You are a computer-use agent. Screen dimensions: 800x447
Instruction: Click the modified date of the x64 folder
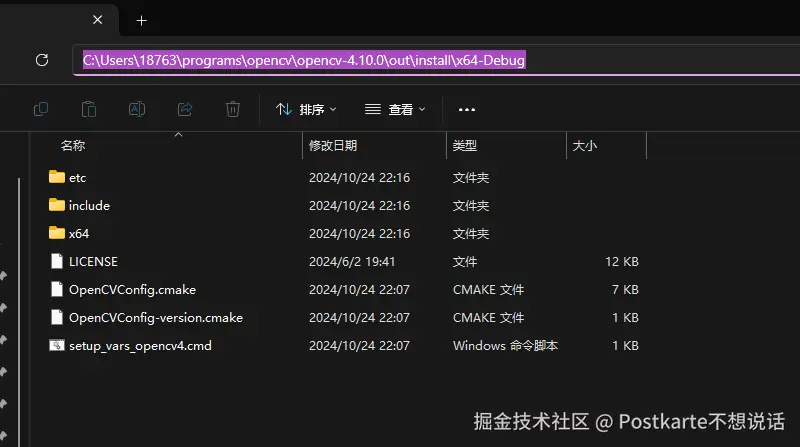click(359, 234)
